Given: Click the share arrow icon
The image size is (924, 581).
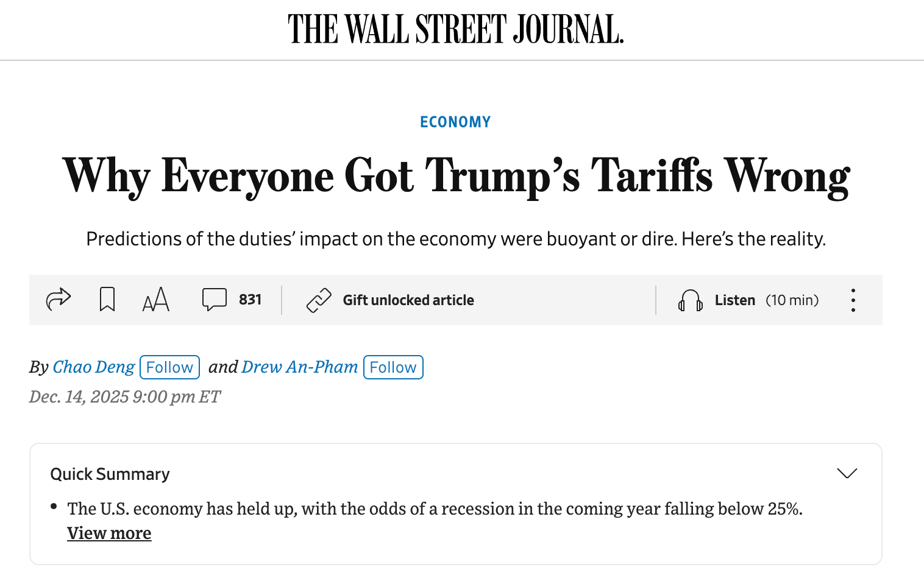Looking at the screenshot, I should point(59,299).
